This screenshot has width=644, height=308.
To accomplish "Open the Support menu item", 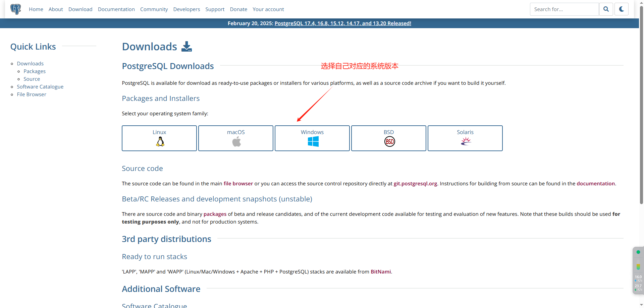I will [x=215, y=9].
